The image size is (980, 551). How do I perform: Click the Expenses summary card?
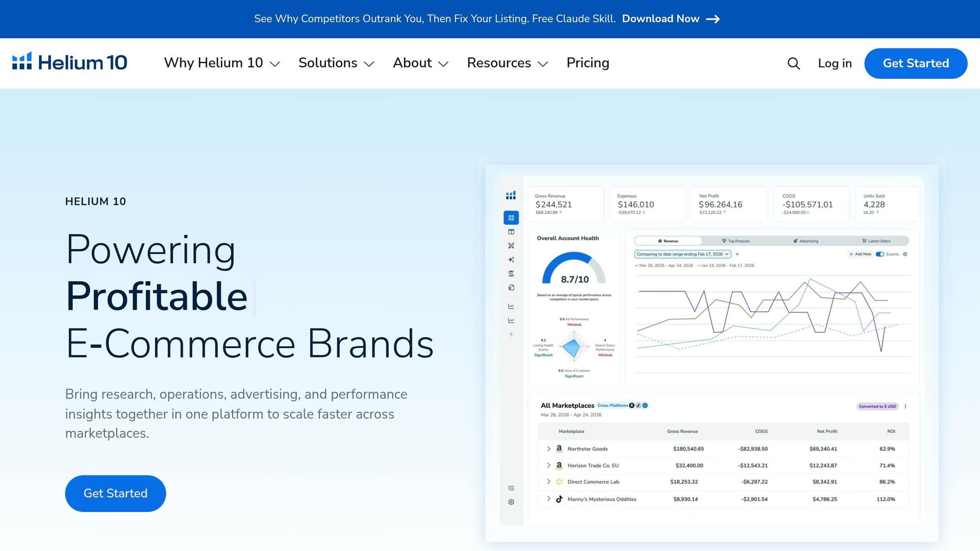click(x=647, y=204)
